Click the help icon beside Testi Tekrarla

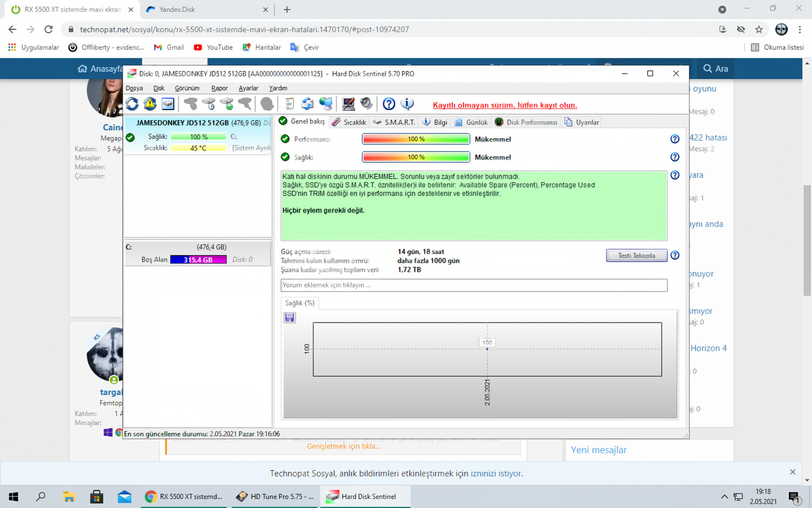[675, 255]
